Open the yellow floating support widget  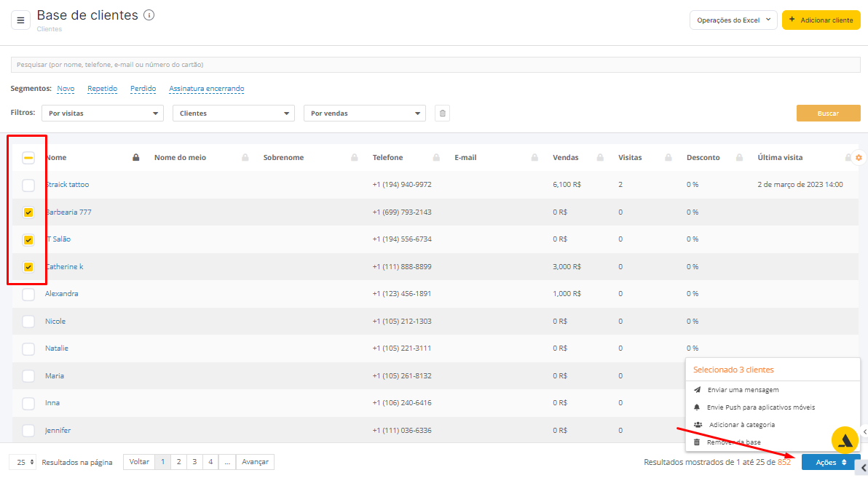[845, 440]
